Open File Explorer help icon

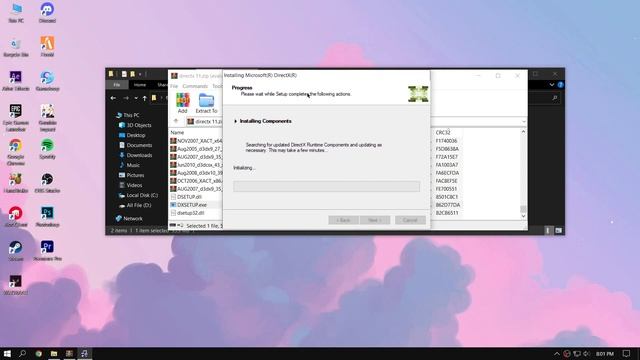(560, 85)
